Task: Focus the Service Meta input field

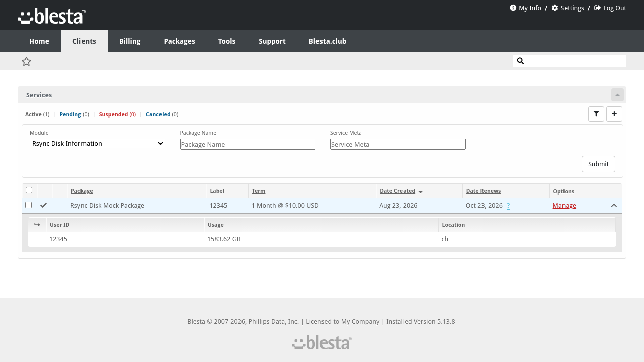Action: [398, 144]
